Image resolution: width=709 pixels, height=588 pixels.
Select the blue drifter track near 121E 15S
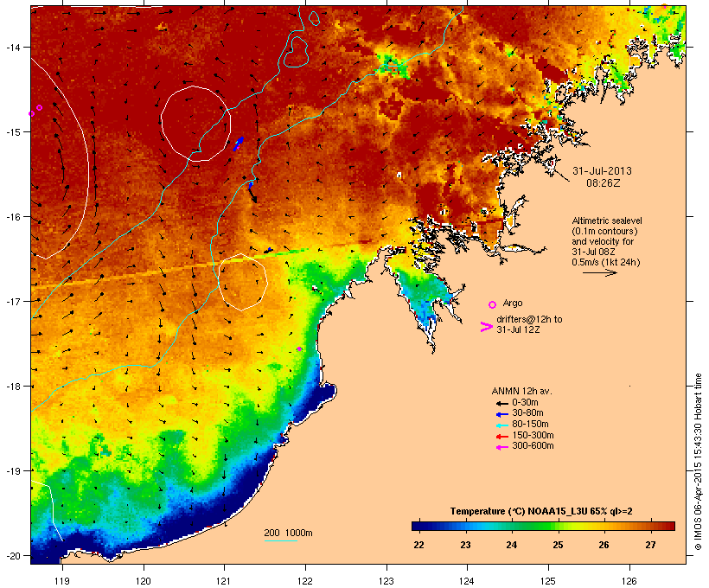click(x=239, y=144)
